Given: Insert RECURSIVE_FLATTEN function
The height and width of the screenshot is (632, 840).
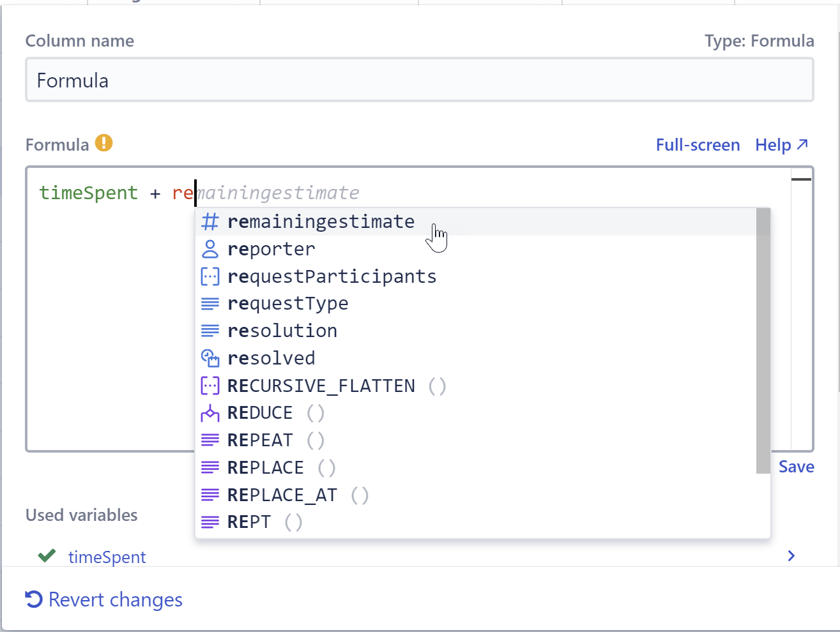Looking at the screenshot, I should 475,386.
